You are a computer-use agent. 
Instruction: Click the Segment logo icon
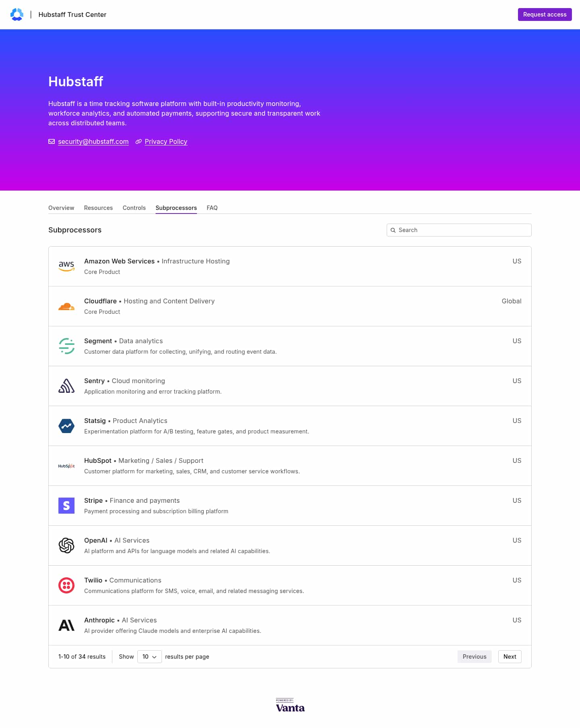click(66, 346)
